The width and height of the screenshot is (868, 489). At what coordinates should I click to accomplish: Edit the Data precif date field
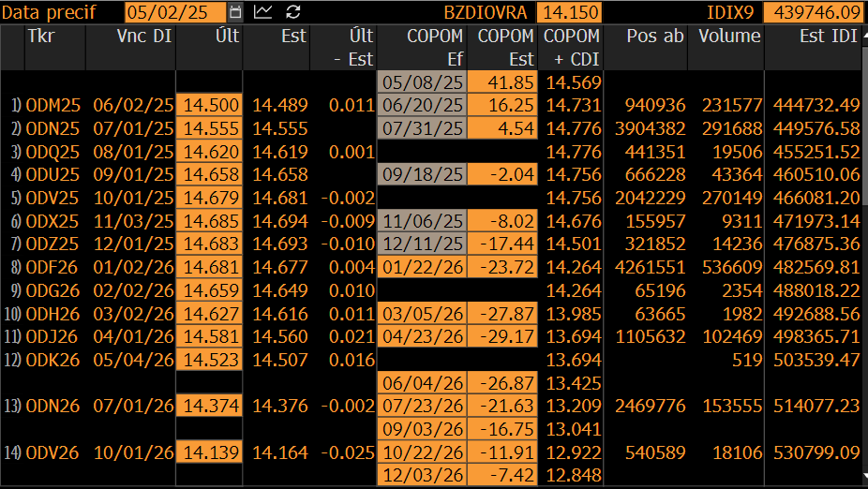click(x=175, y=12)
